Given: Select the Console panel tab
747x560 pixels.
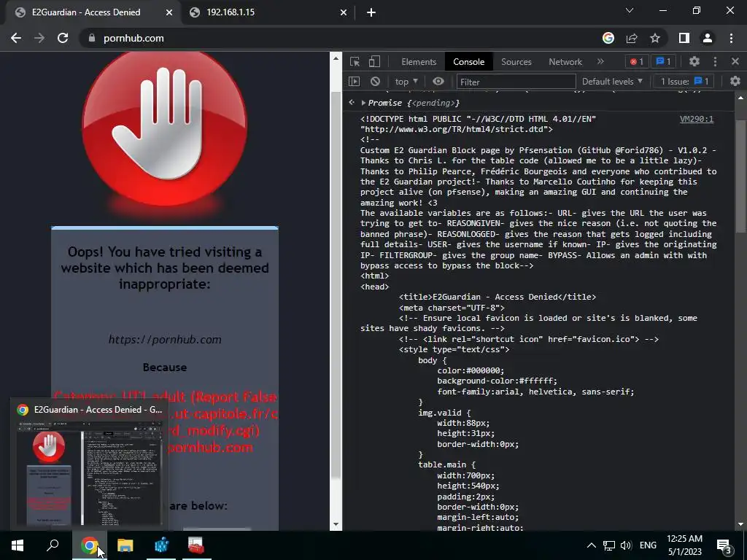Looking at the screenshot, I should coord(469,62).
